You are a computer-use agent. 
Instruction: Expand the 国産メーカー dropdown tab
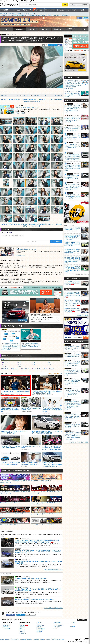pos(32,29)
